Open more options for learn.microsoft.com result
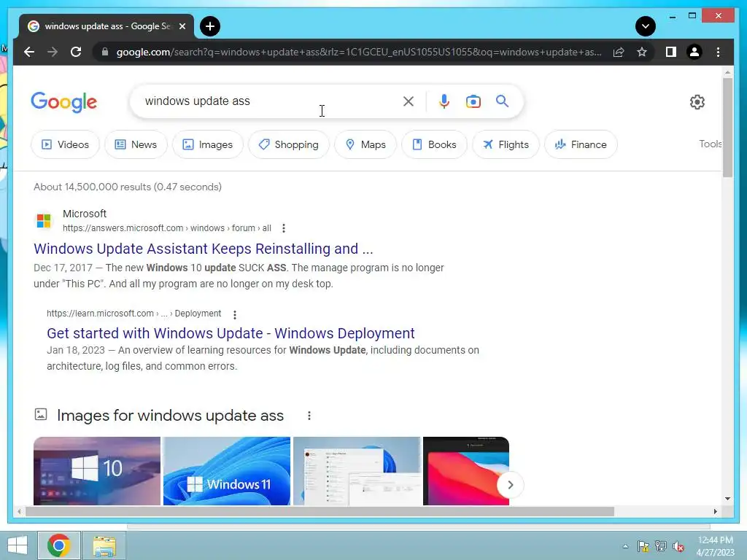This screenshot has height=560, width=747. tap(234, 314)
